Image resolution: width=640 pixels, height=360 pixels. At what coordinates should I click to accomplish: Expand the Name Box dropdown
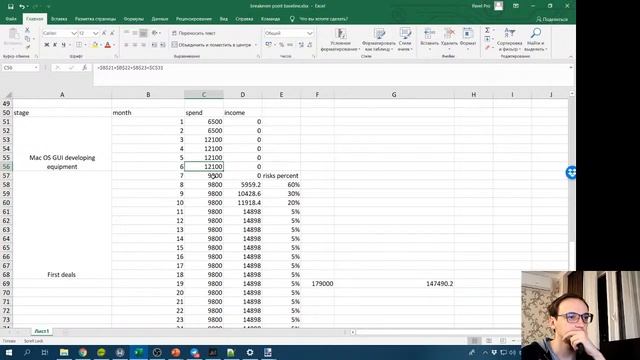pos(36,67)
